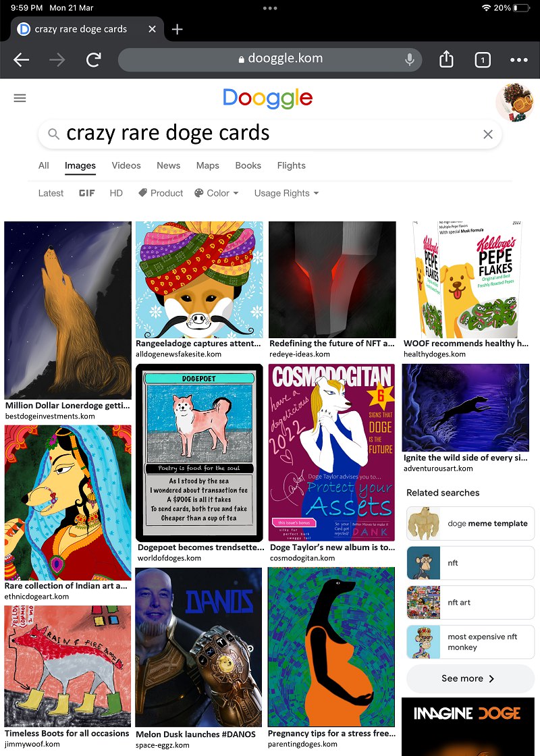Toggle the GIF filter

tap(87, 193)
